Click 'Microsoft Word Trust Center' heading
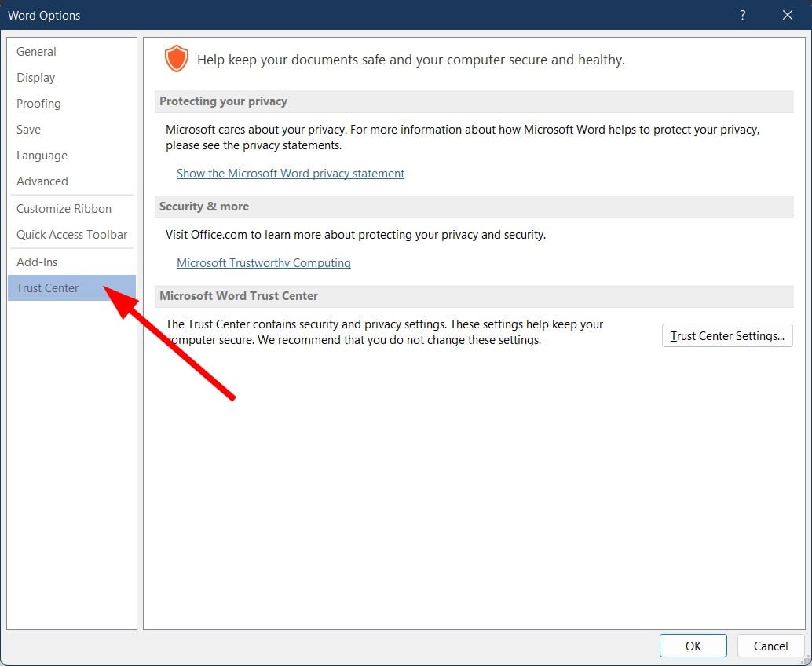The height and width of the screenshot is (666, 812). point(239,296)
